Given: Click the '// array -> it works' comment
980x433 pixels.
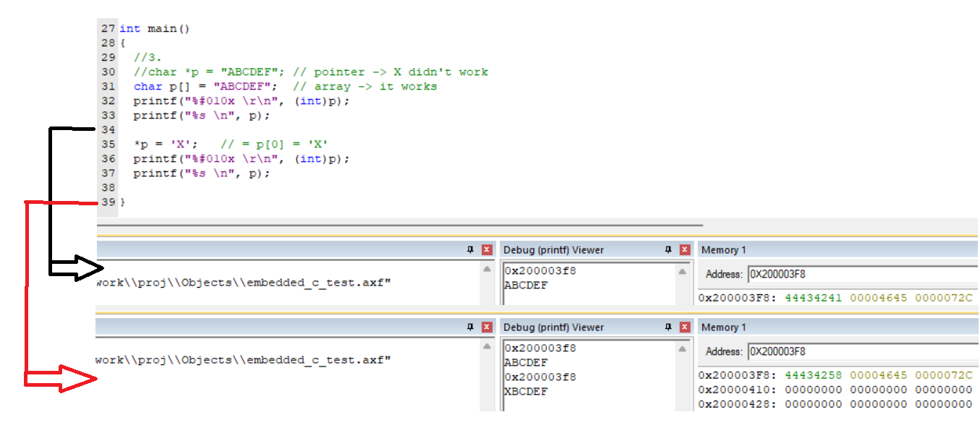Looking at the screenshot, I should pyautogui.click(x=365, y=87).
